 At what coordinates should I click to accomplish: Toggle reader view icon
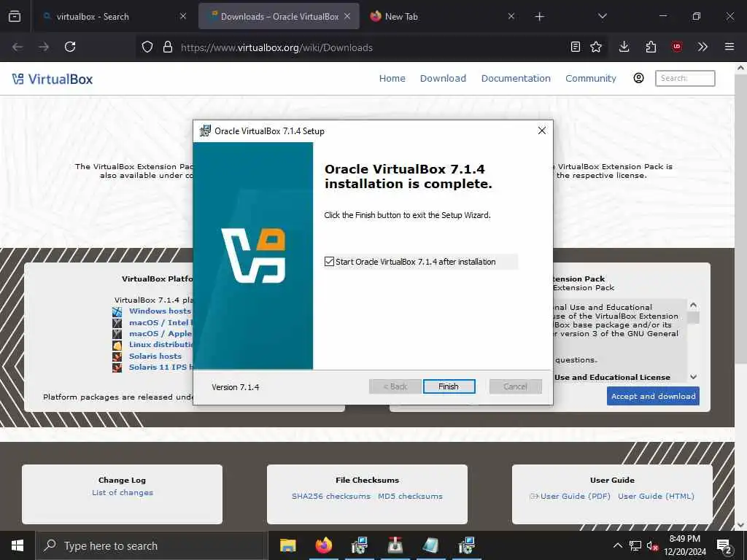[x=576, y=47]
